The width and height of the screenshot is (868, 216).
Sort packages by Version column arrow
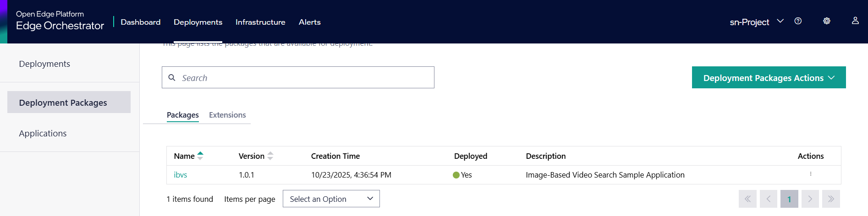coord(270,156)
